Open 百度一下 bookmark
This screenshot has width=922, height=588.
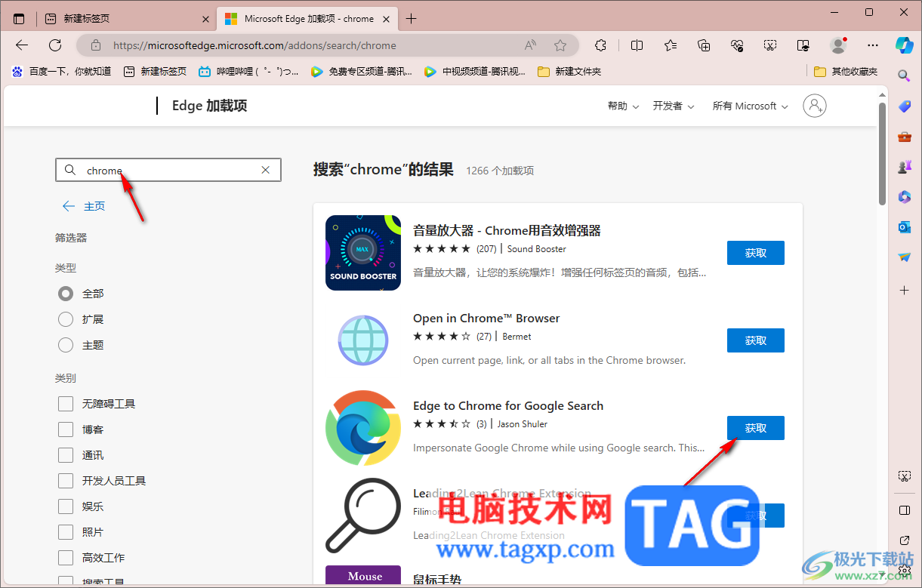click(x=61, y=72)
